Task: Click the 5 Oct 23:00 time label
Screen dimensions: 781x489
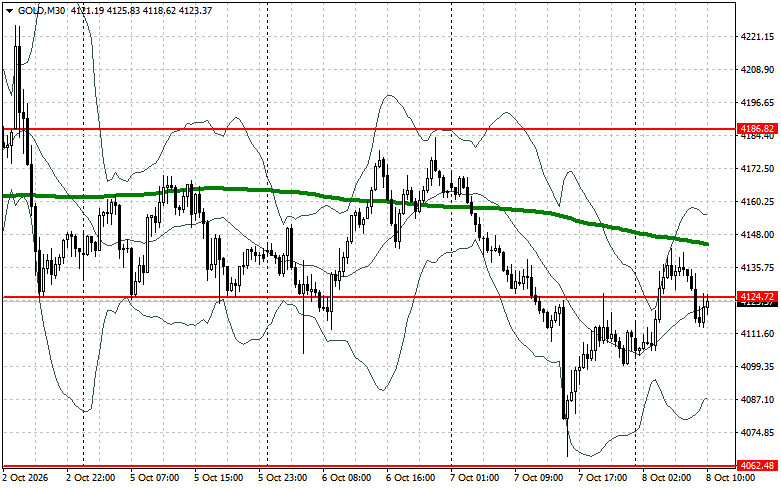Action: (283, 478)
